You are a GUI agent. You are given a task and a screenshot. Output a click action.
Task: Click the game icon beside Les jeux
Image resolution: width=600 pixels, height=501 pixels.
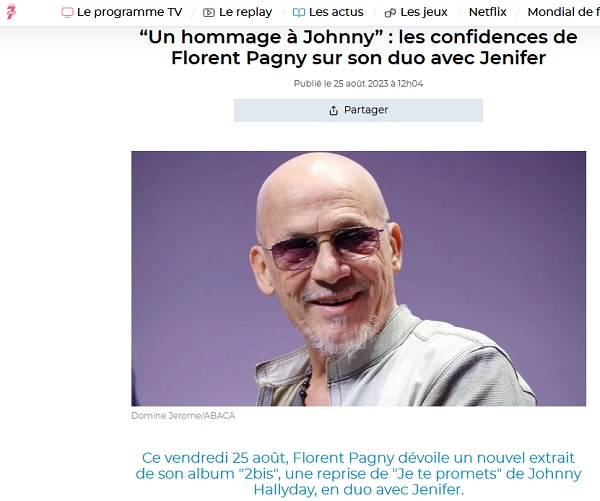point(390,13)
